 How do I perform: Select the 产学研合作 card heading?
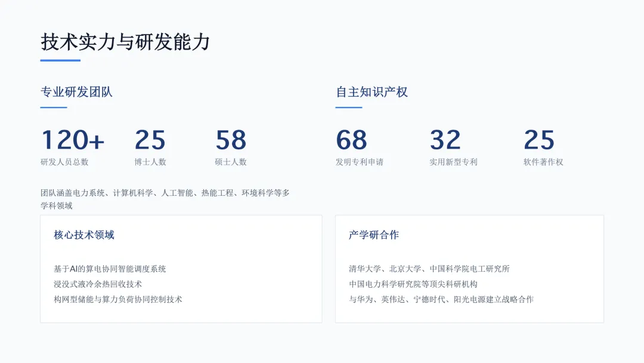pyautogui.click(x=374, y=235)
